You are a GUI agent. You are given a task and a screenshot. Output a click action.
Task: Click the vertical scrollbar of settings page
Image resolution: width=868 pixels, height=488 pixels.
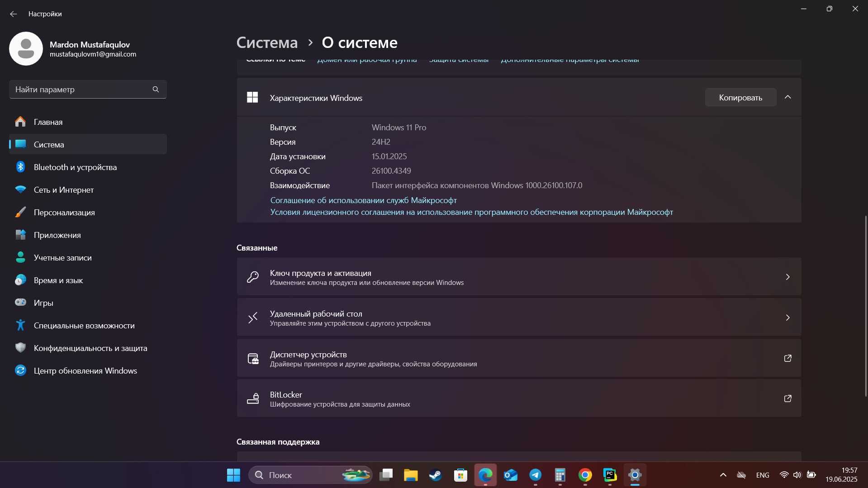point(866,306)
